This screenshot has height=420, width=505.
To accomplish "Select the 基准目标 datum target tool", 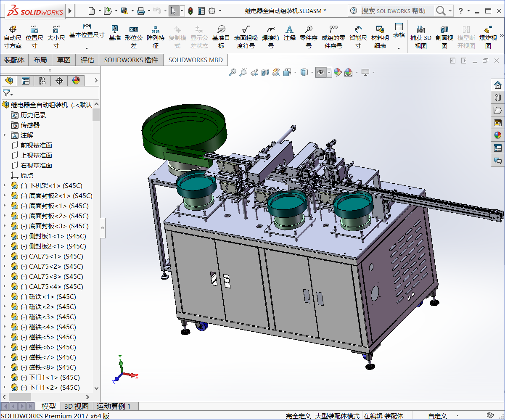I will pos(221,37).
